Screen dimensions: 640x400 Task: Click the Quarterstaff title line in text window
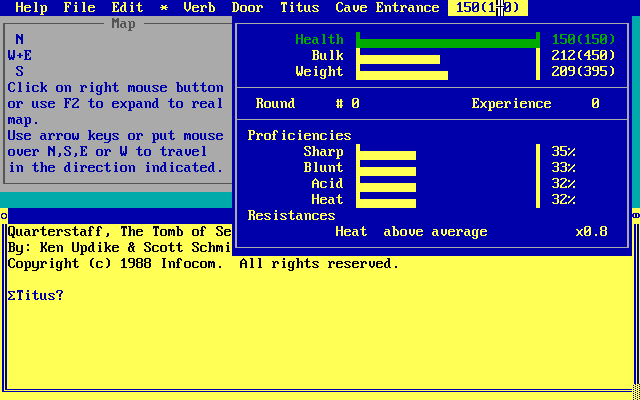click(x=120, y=231)
